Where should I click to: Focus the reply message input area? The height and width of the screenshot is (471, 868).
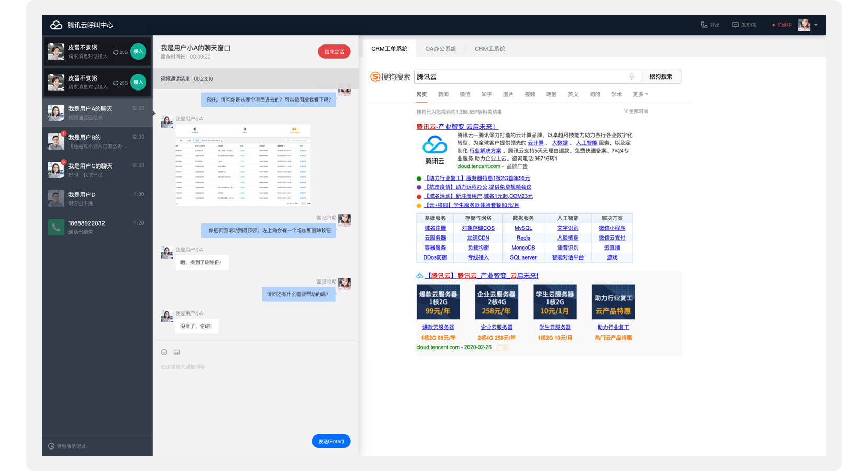pyautogui.click(x=255, y=395)
